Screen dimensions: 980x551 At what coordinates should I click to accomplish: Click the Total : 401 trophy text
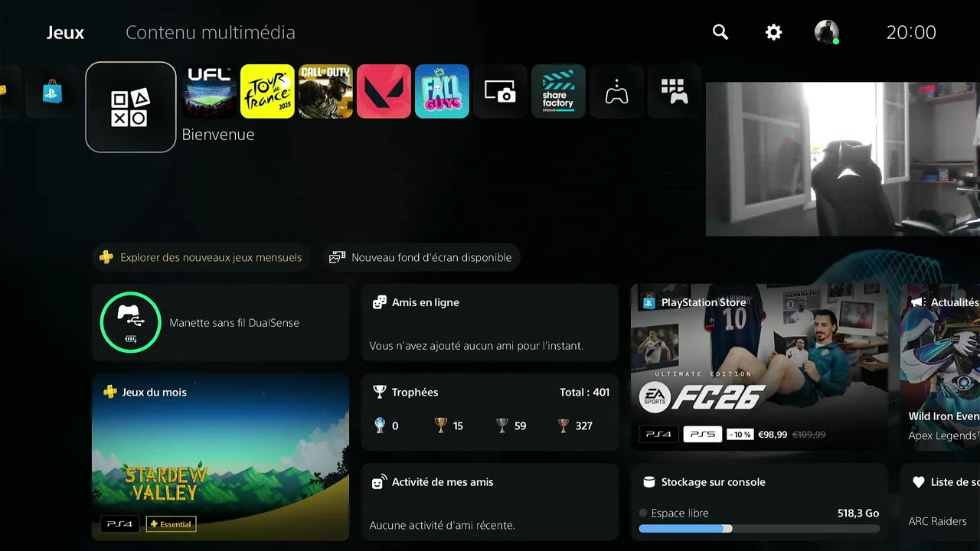(x=585, y=392)
